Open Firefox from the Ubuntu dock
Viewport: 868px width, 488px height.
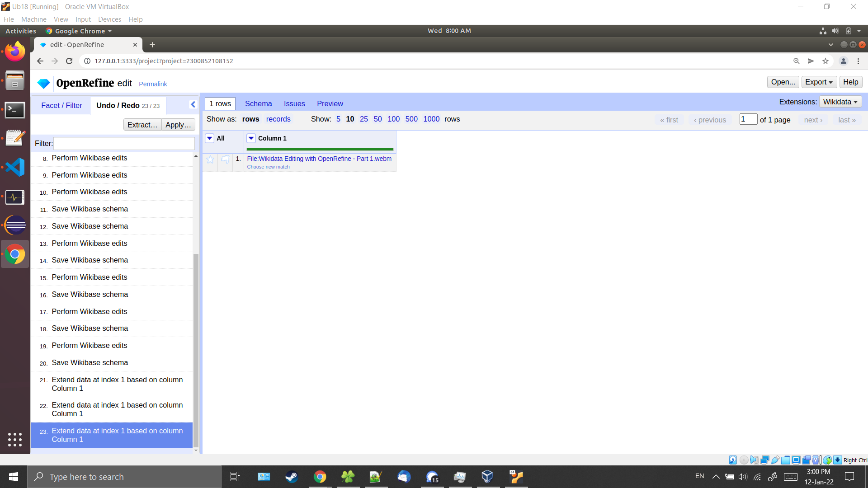pyautogui.click(x=15, y=51)
